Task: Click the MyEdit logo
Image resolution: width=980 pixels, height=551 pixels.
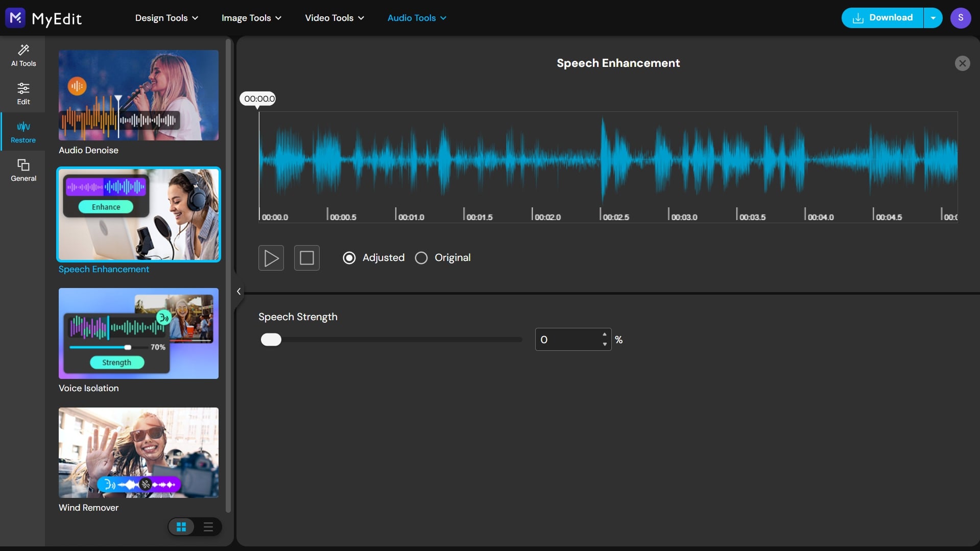Action: click(43, 18)
